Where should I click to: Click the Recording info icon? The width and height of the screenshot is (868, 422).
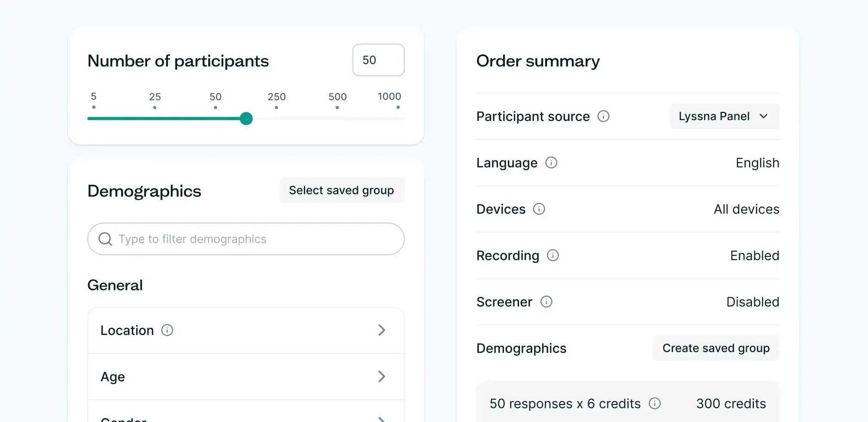tap(552, 256)
